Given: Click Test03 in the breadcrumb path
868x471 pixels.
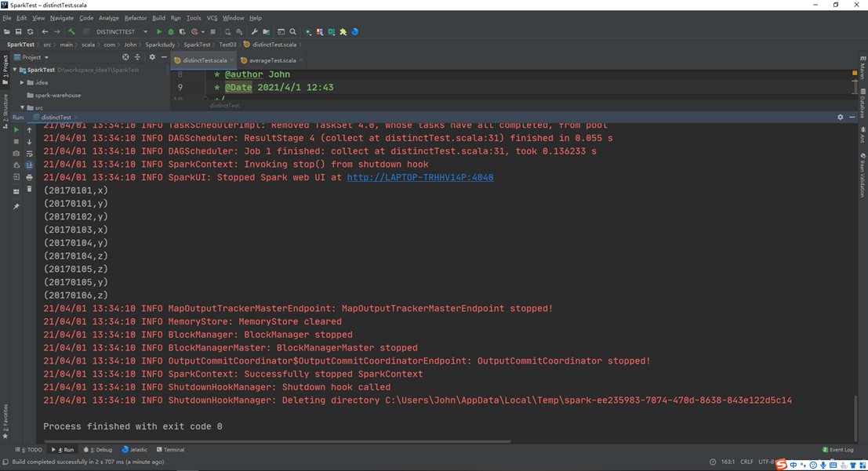Looking at the screenshot, I should pos(227,44).
